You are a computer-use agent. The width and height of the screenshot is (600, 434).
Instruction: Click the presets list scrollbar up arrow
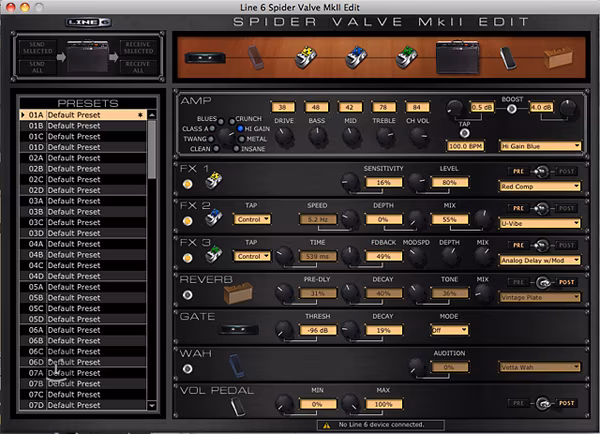[x=152, y=115]
